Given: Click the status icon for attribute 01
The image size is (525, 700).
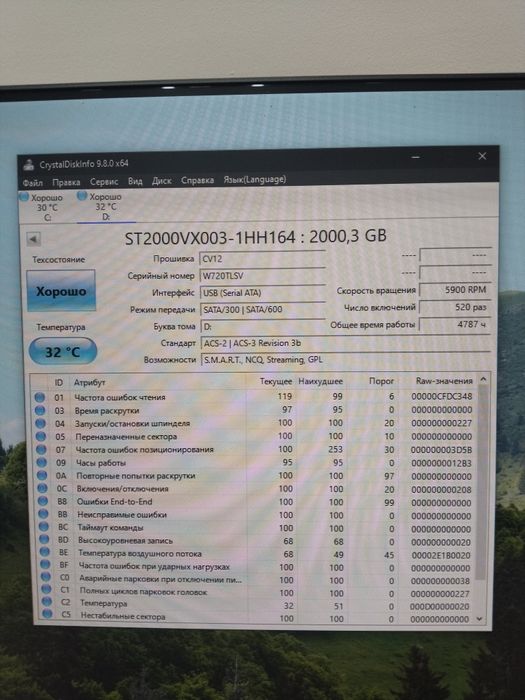Looking at the screenshot, I should click(x=39, y=397).
